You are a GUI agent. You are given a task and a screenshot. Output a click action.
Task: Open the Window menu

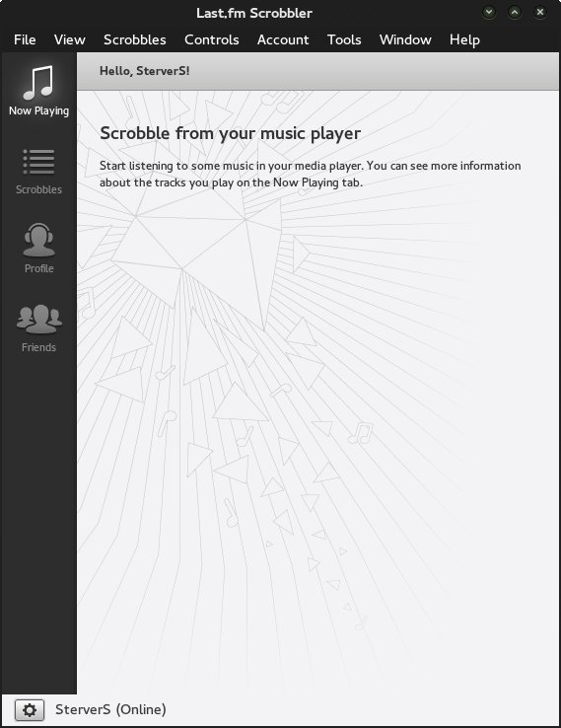pyautogui.click(x=405, y=39)
